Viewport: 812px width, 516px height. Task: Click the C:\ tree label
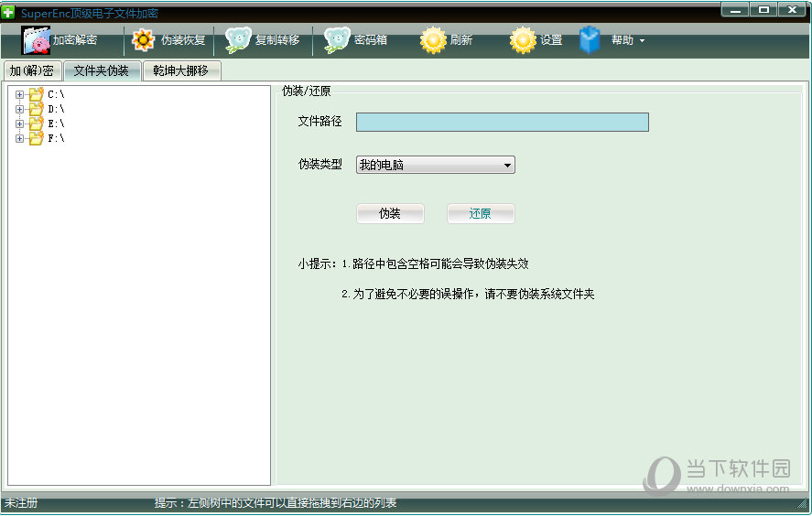coord(56,94)
